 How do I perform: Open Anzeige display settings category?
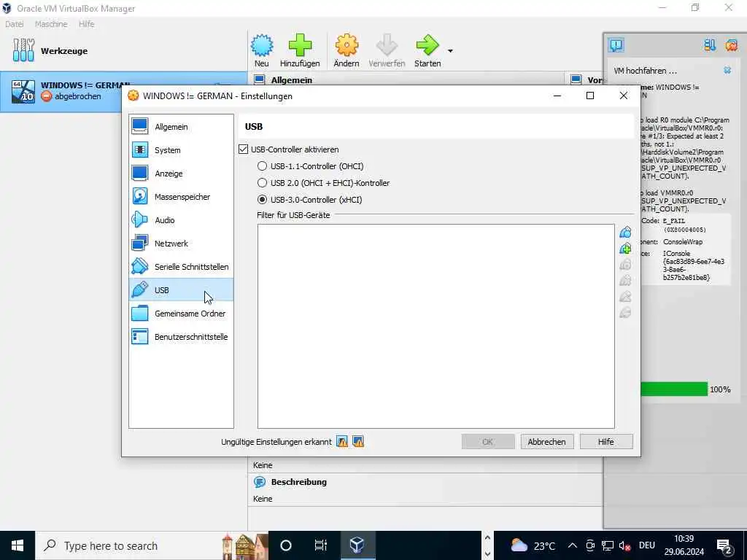pyautogui.click(x=181, y=174)
